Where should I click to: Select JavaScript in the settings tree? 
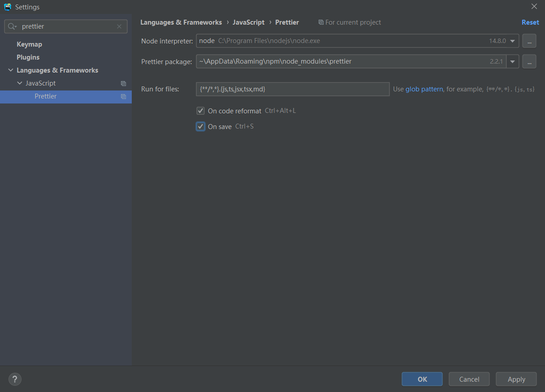tap(40, 83)
